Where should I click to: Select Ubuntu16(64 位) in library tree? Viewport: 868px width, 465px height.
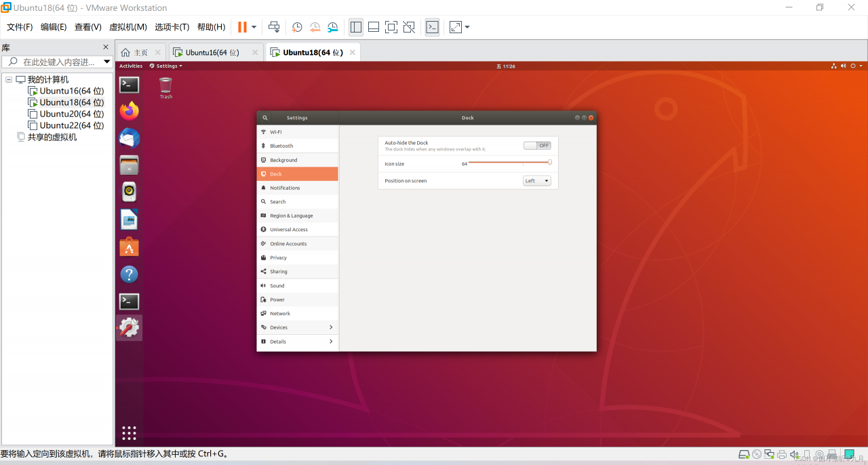coord(71,91)
